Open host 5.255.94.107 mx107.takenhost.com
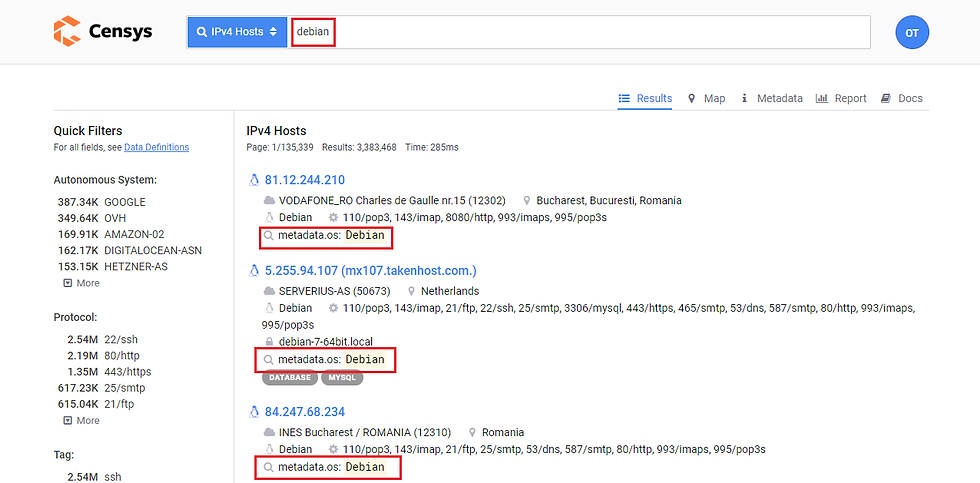Viewport: 980px width, 483px height. (371, 271)
